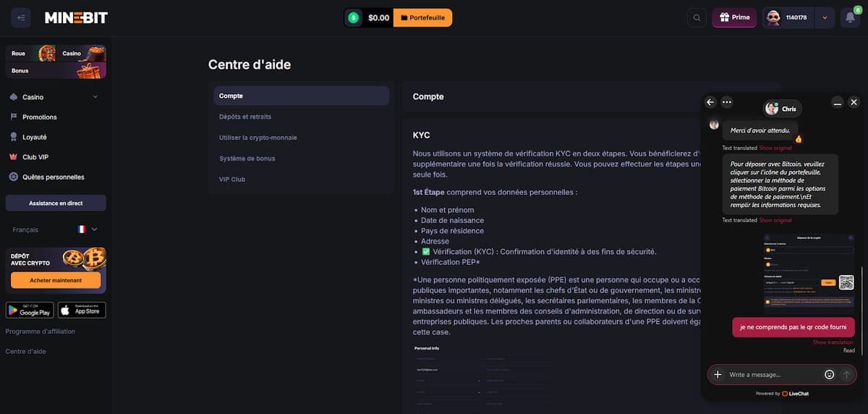
Task: Open the Centre d'aide sidebar link
Action: [x=25, y=352]
